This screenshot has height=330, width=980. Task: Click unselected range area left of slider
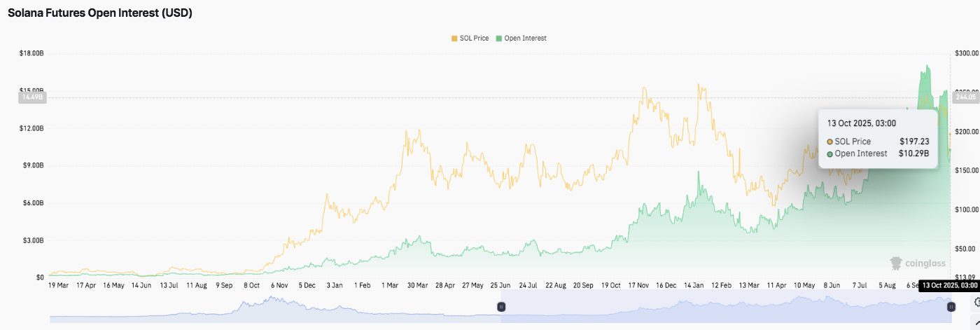(x=273, y=308)
